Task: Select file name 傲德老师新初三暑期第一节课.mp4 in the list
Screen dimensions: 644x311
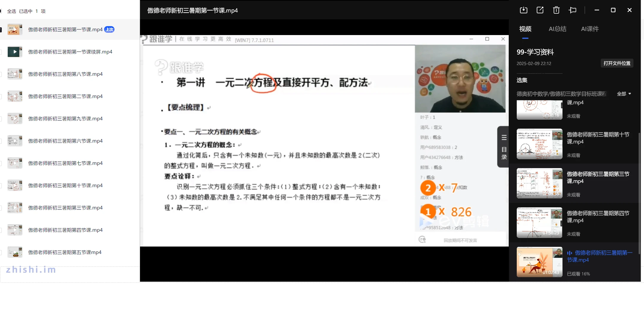Action: pyautogui.click(x=65, y=29)
